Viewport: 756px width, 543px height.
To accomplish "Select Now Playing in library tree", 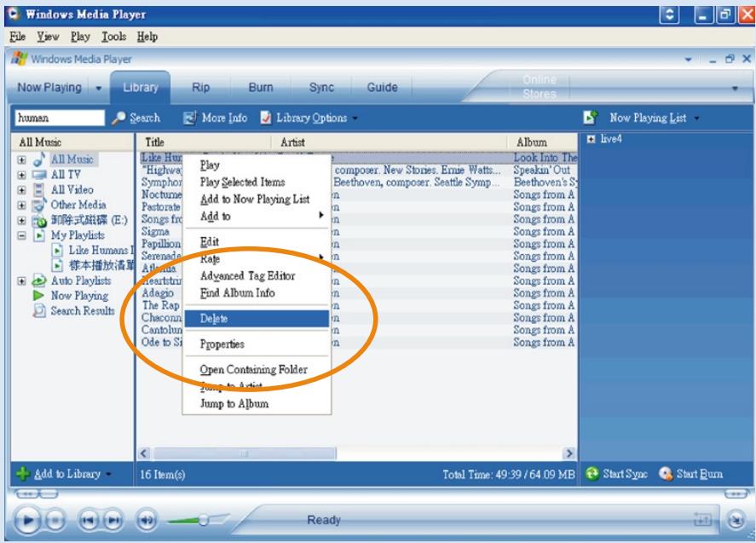I will (79, 295).
